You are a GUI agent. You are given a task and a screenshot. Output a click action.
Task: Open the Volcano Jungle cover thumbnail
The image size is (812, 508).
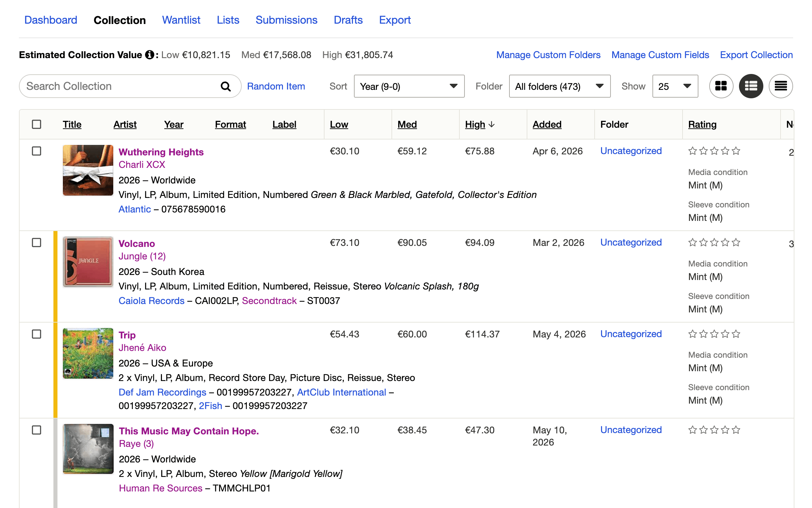coord(88,262)
